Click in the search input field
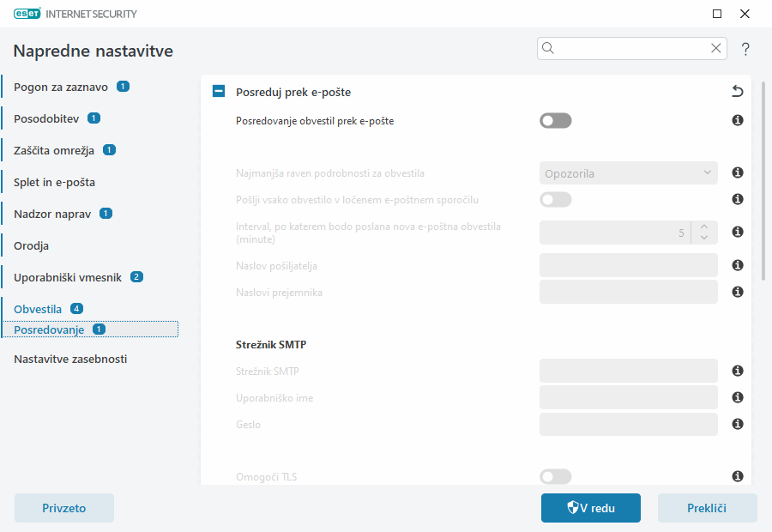The image size is (772, 532). click(630, 48)
